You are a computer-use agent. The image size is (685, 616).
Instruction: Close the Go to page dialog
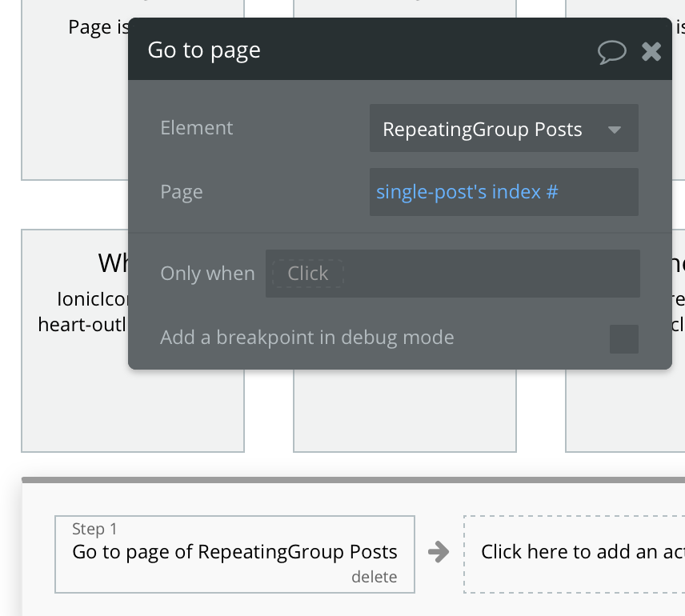[651, 51]
